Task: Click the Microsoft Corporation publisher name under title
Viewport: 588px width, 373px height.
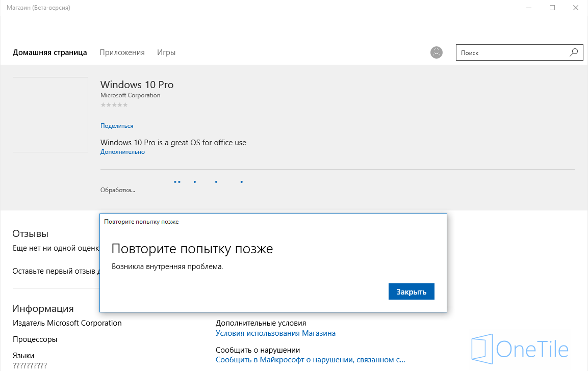Action: point(131,95)
